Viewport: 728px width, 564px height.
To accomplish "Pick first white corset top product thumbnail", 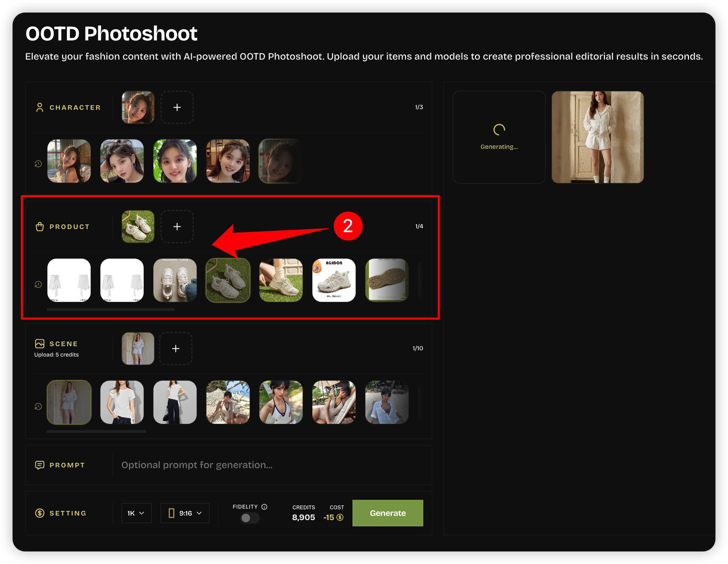I will pyautogui.click(x=69, y=280).
